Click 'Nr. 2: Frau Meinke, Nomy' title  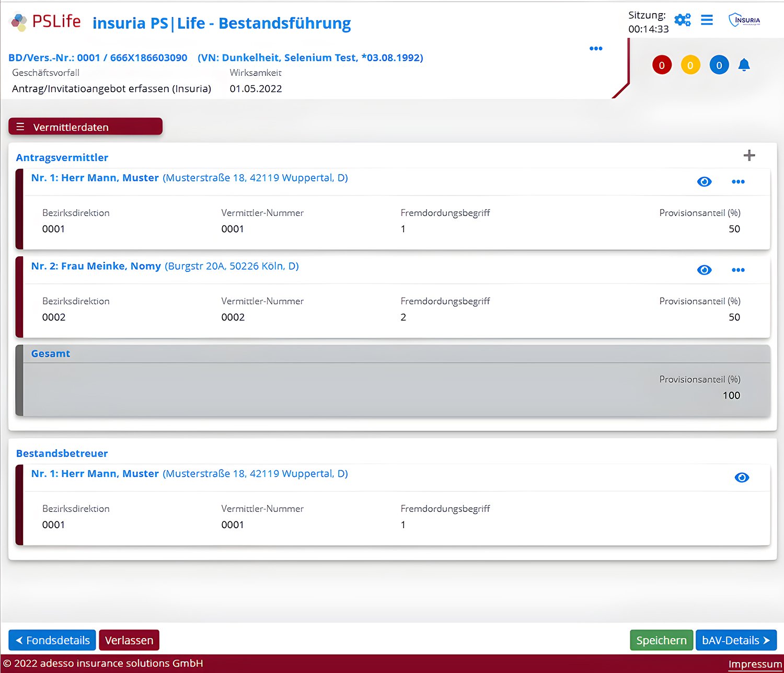click(96, 266)
